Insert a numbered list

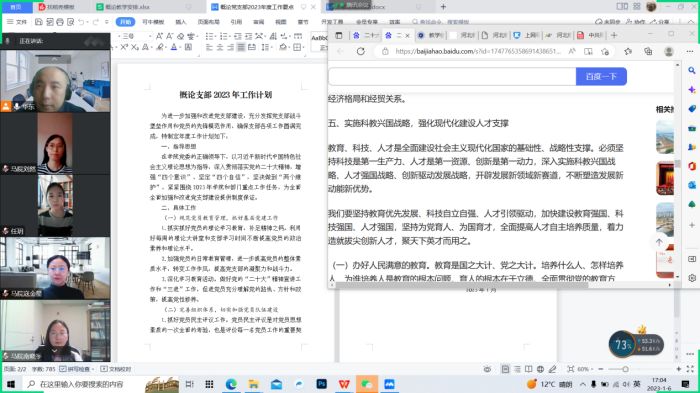tap(224, 36)
